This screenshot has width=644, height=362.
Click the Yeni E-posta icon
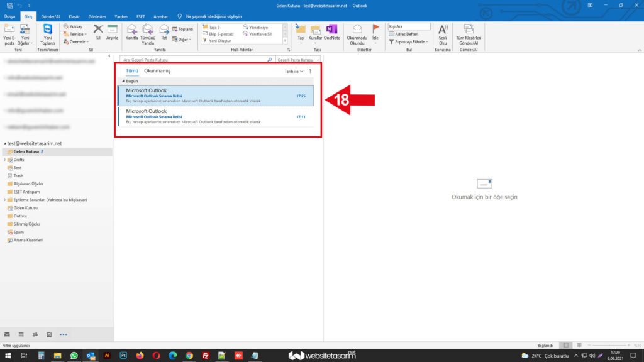pos(9,30)
